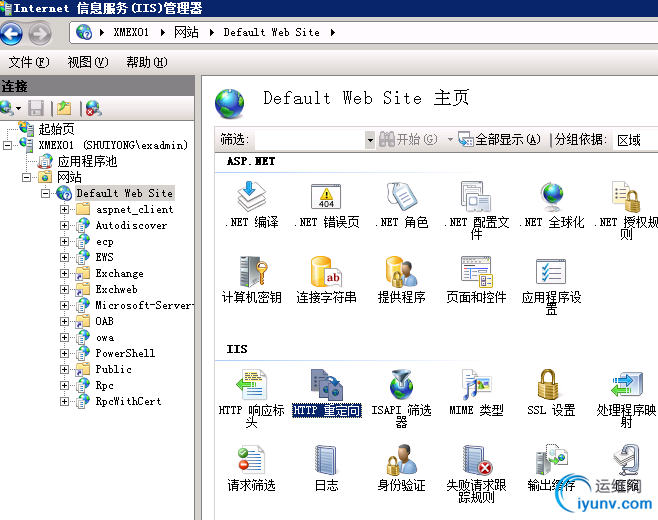Click the 开始(G) filter button
Image resolution: width=658 pixels, height=520 pixels.
(408, 139)
